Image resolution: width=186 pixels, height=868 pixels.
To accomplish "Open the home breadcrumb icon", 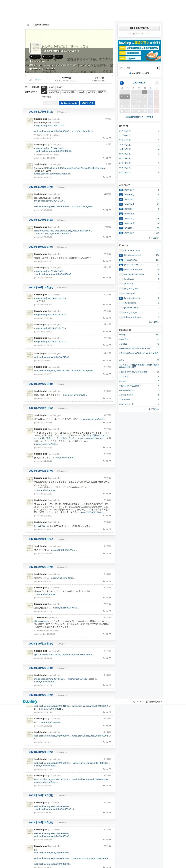I will click(28, 25).
